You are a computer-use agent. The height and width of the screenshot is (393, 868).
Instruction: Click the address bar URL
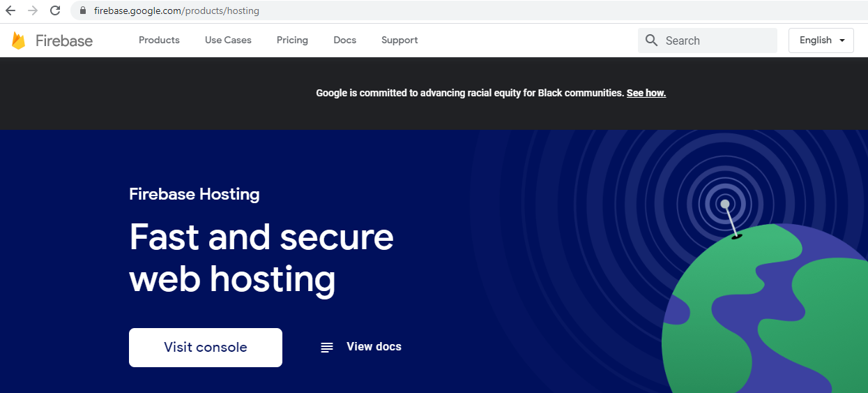point(176,10)
